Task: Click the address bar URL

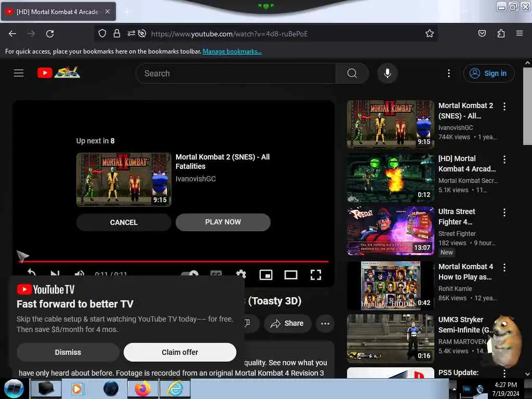Action: coord(229,34)
